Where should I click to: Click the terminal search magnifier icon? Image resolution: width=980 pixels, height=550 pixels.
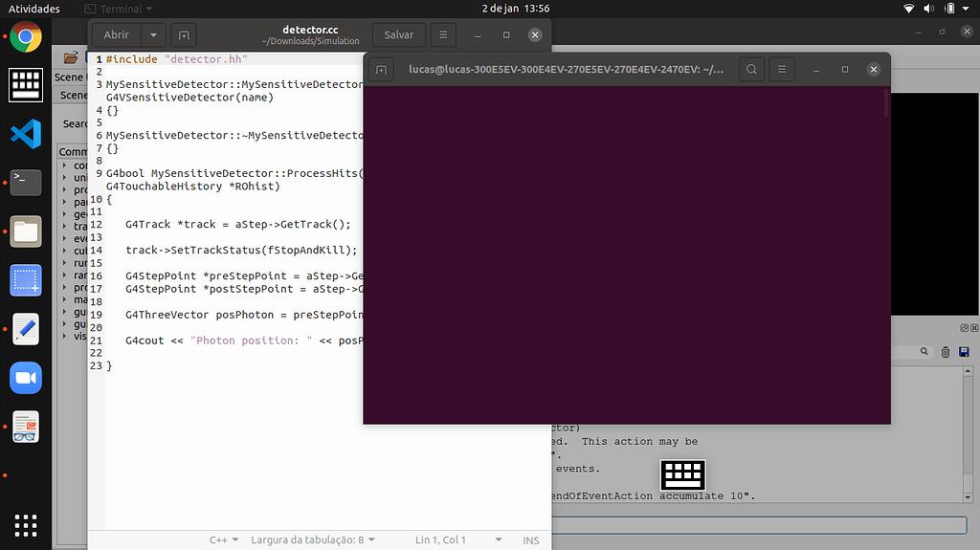pos(752,70)
